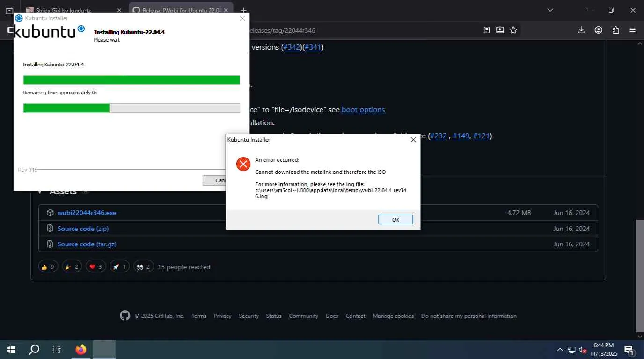The width and height of the screenshot is (644, 359).
Task: Download Source code (tar.gz)
Action: click(x=87, y=244)
